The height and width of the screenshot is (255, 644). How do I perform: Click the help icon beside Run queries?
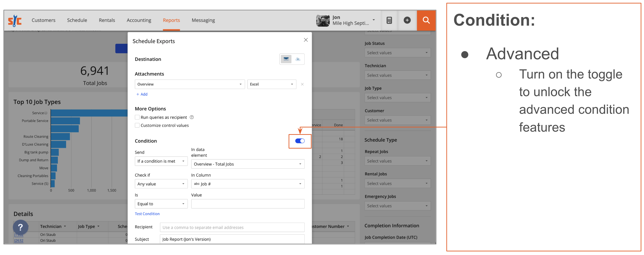pyautogui.click(x=191, y=117)
